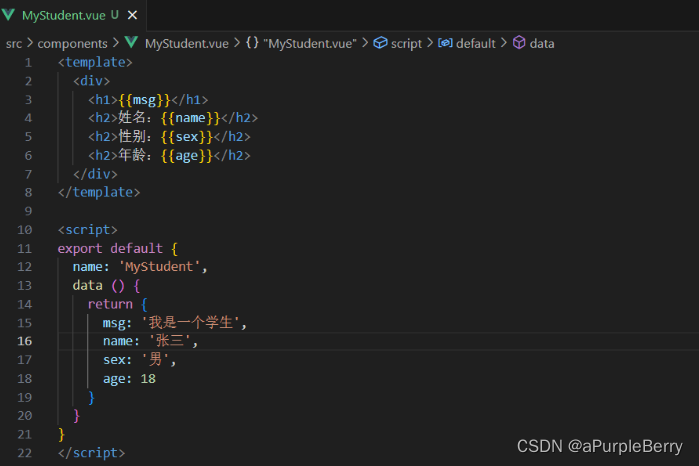Click the {{msg}} interpolation on line 3
The width and height of the screenshot is (699, 466).
pyautogui.click(x=144, y=99)
